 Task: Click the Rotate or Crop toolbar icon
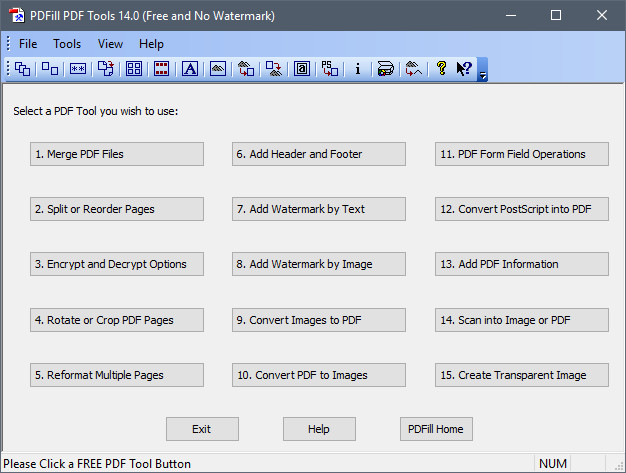[x=106, y=69]
